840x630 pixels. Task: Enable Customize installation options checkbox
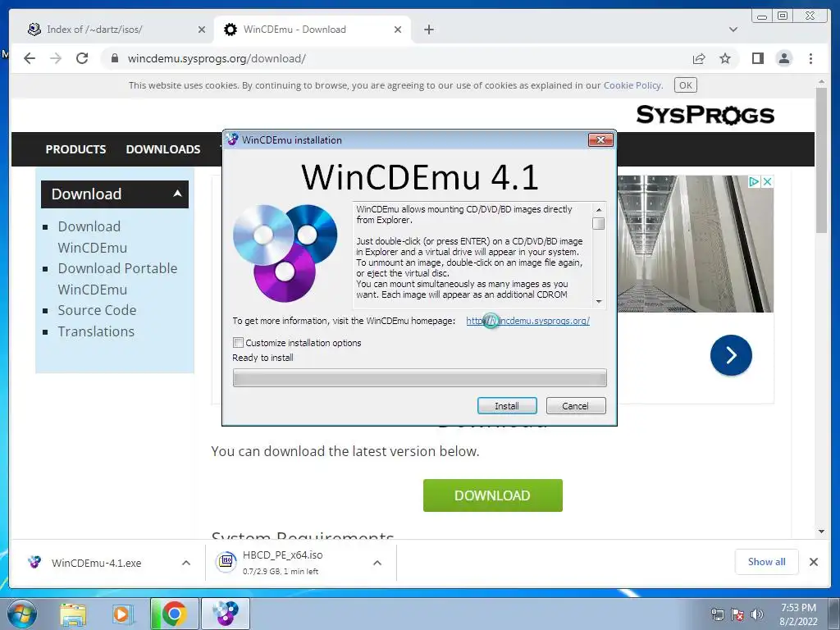239,343
